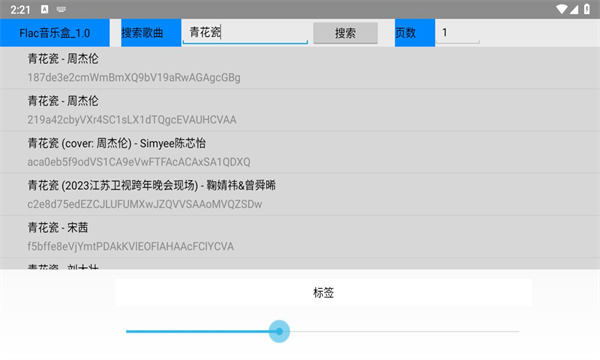Click the page number field showing 1

tap(457, 33)
